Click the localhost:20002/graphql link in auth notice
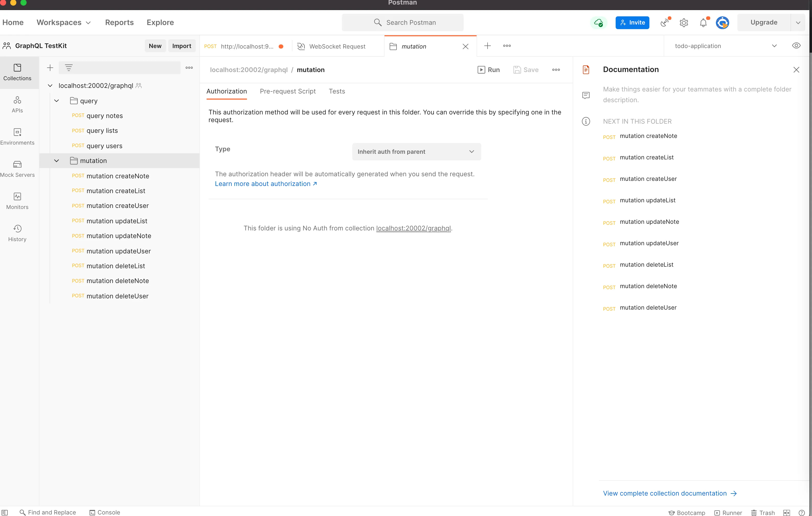 [413, 228]
